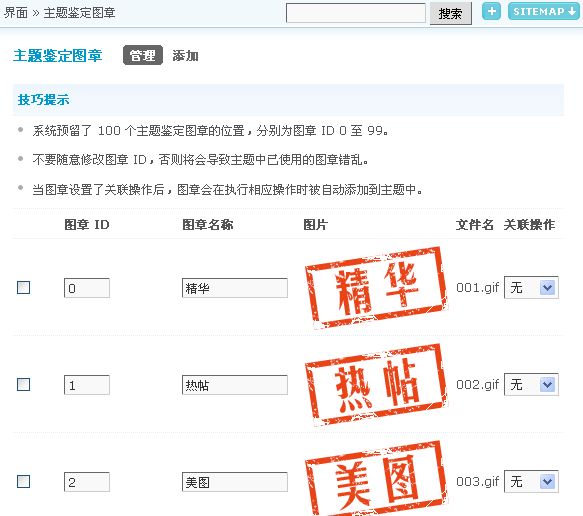Click the stamp name field containing 精华
The width and height of the screenshot is (583, 516).
235,288
